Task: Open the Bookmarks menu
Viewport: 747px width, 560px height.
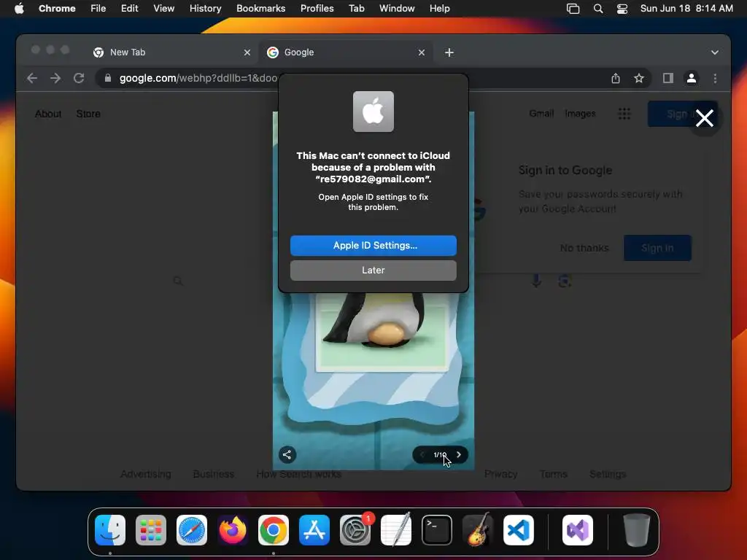Action: pos(260,8)
